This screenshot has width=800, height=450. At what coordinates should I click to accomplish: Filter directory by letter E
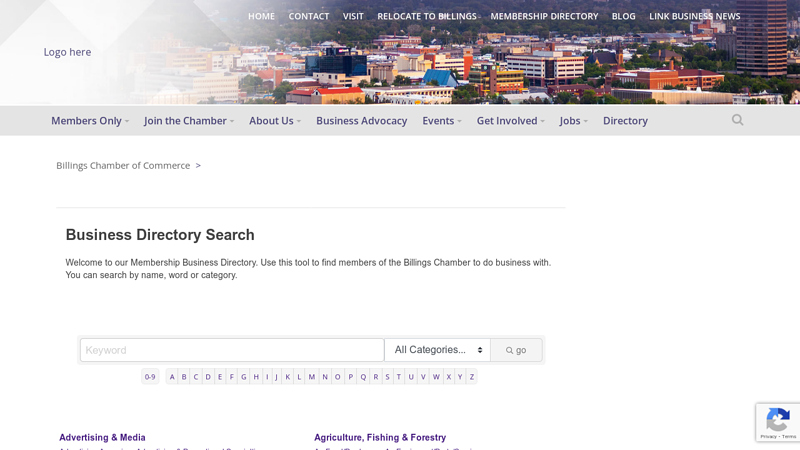point(220,377)
